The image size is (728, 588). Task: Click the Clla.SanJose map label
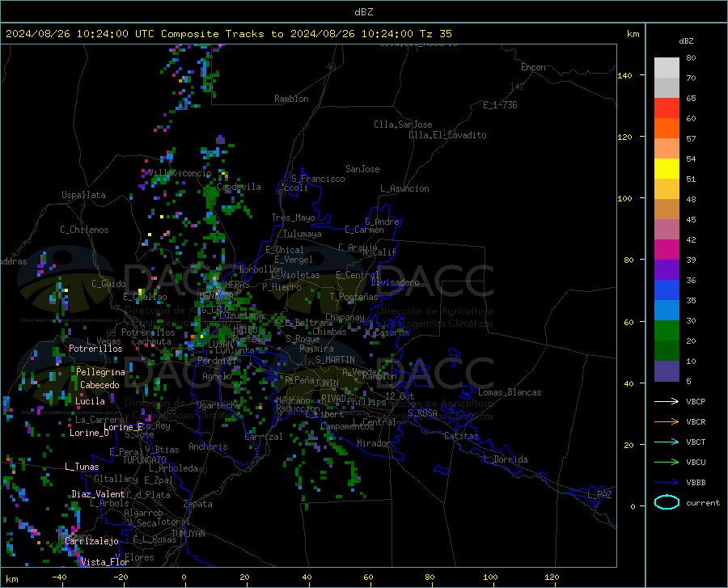403,125
